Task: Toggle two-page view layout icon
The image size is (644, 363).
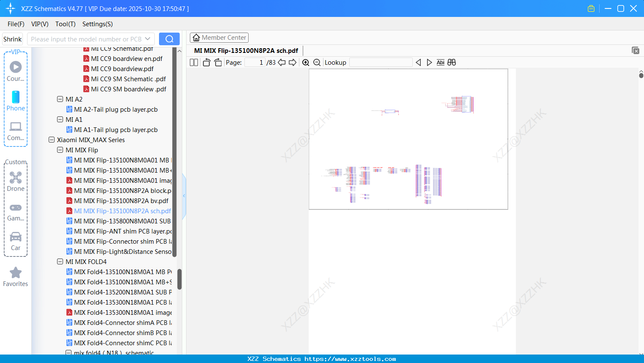Action: pyautogui.click(x=194, y=63)
